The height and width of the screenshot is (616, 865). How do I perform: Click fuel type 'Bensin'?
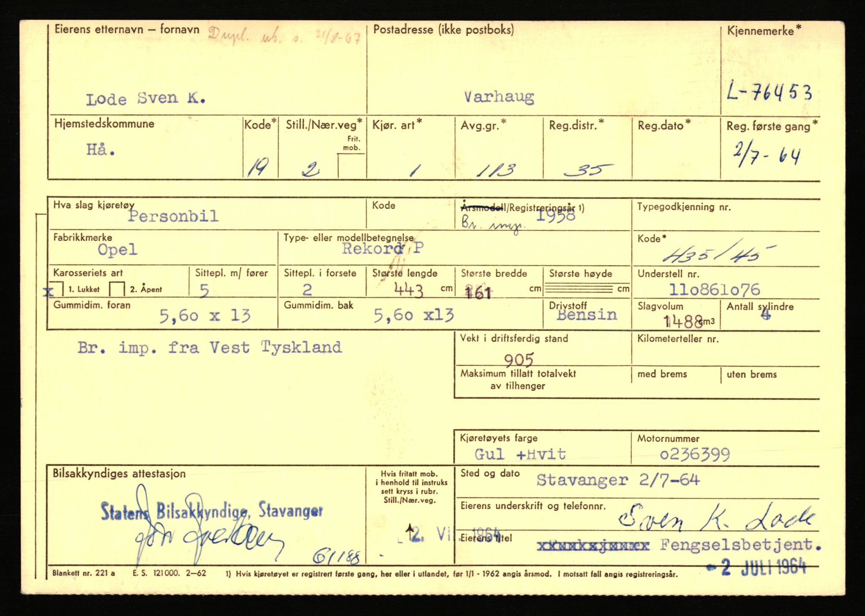pyautogui.click(x=587, y=315)
